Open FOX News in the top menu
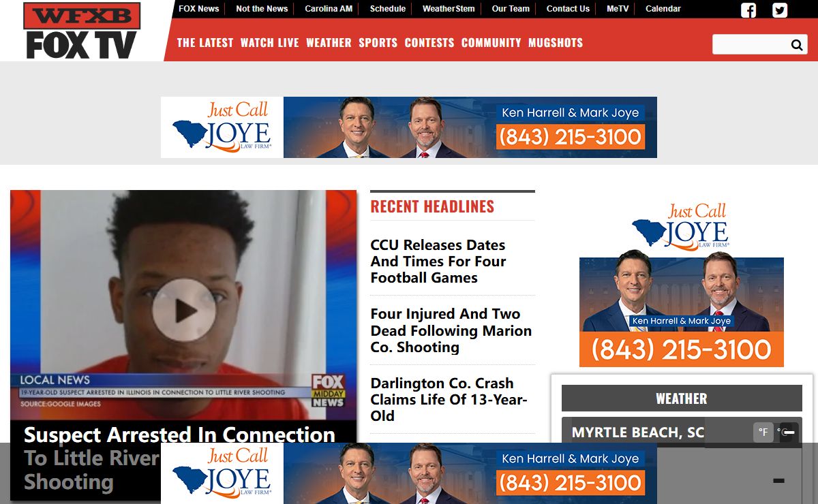 coord(199,9)
